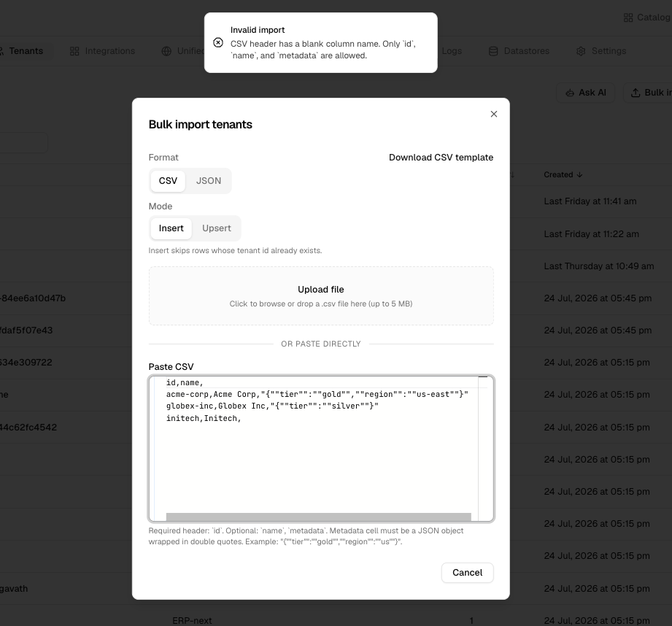Image resolution: width=672 pixels, height=626 pixels.
Task: Switch format to JSON
Action: 209,181
